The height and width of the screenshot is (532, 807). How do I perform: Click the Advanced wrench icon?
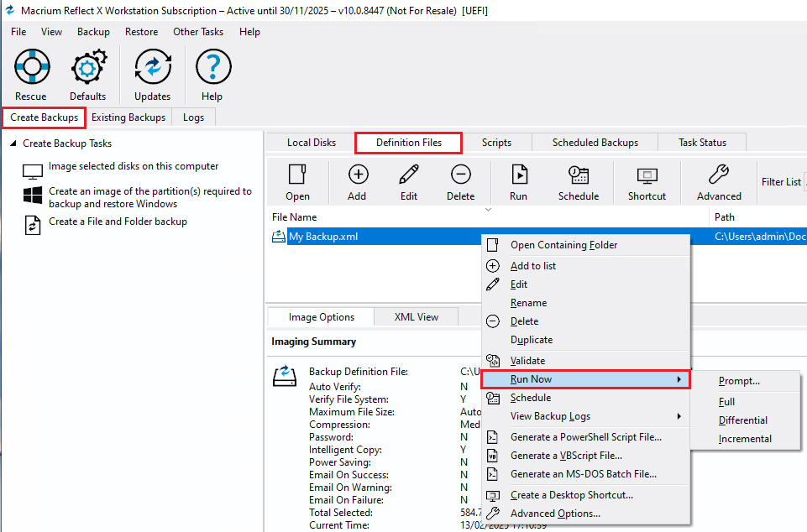click(719, 175)
